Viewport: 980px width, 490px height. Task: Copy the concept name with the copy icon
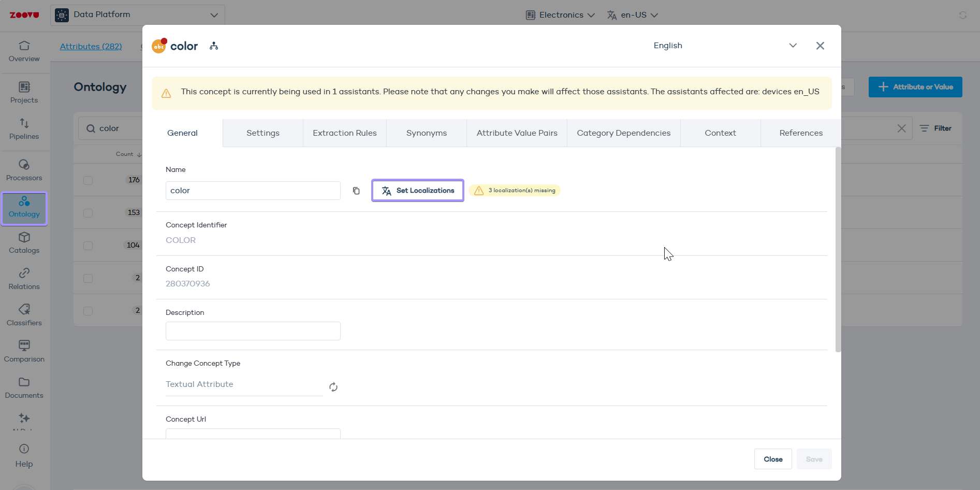coord(356,191)
